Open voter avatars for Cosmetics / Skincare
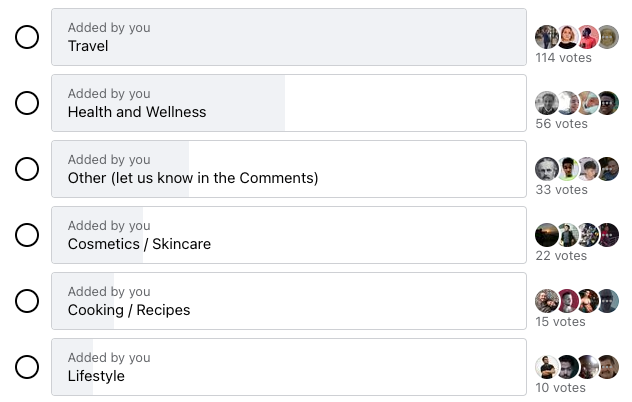 577,235
